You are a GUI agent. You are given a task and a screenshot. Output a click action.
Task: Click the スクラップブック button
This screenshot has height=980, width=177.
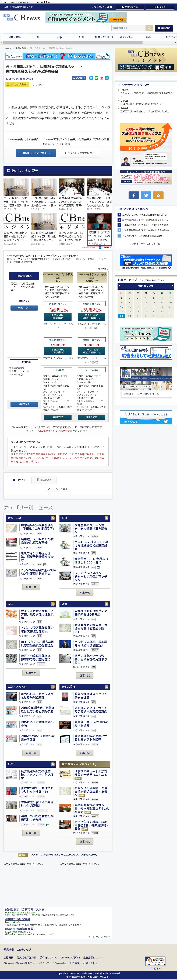17,84
